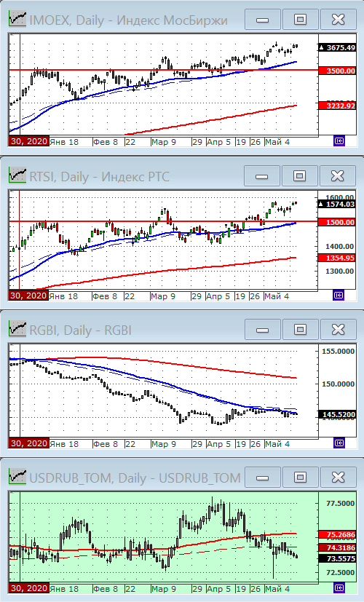Close the RTSI chart window
This screenshot has width=364, height=602.
tap(338, 176)
